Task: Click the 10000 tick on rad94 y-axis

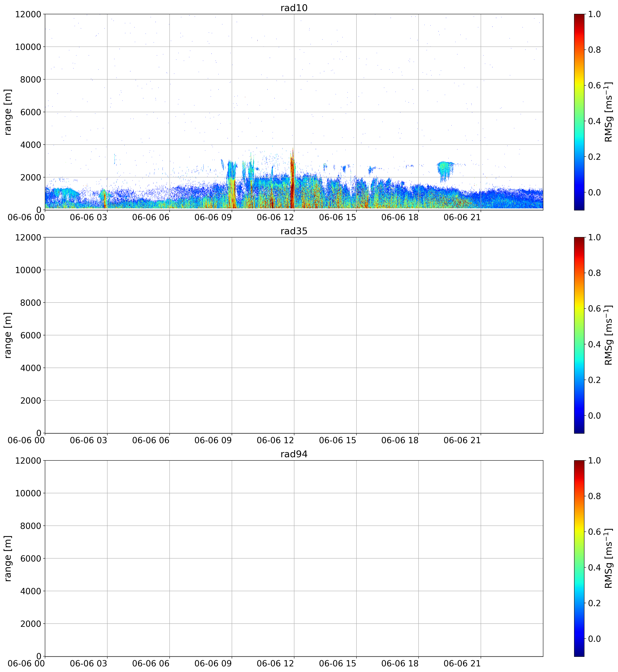Action: coord(28,493)
